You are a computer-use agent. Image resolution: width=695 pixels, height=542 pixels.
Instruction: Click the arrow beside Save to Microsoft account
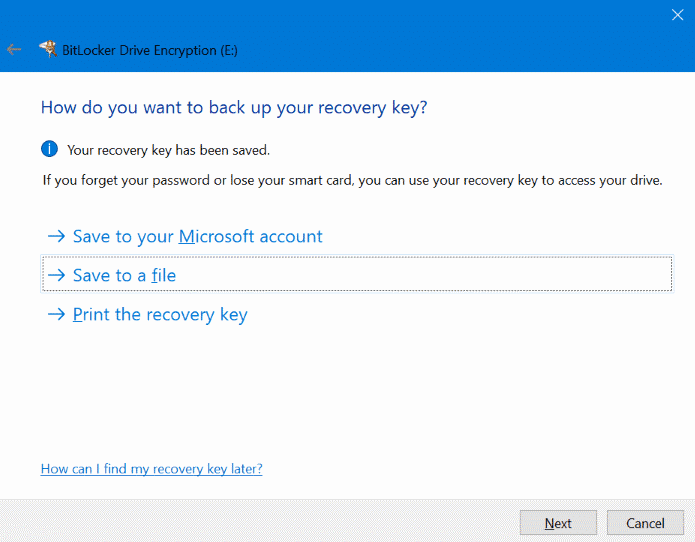click(56, 237)
